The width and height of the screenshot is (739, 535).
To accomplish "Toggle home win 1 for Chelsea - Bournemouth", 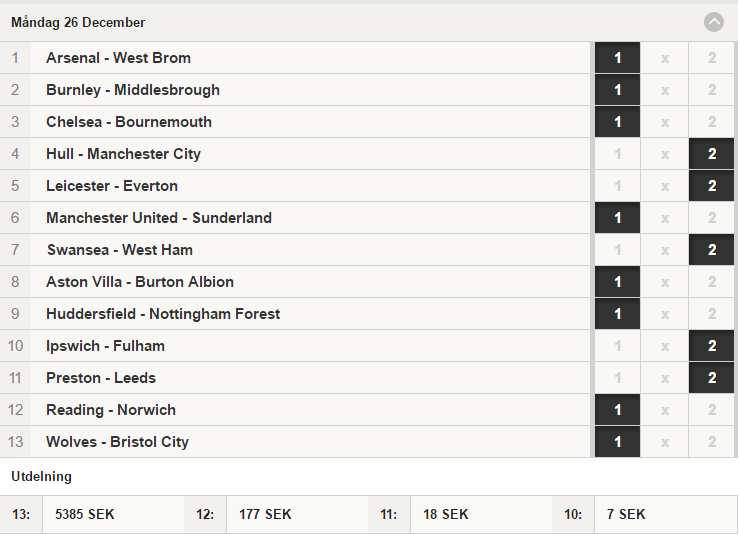I will 617,122.
